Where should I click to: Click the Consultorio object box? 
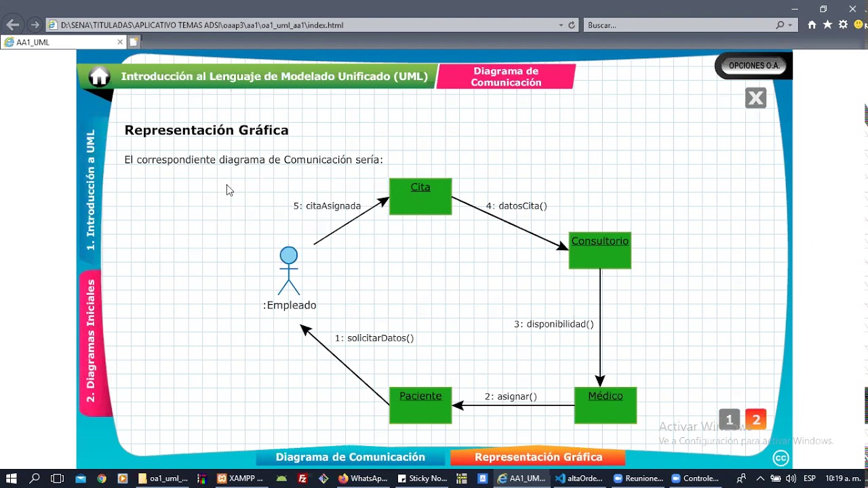(600, 251)
